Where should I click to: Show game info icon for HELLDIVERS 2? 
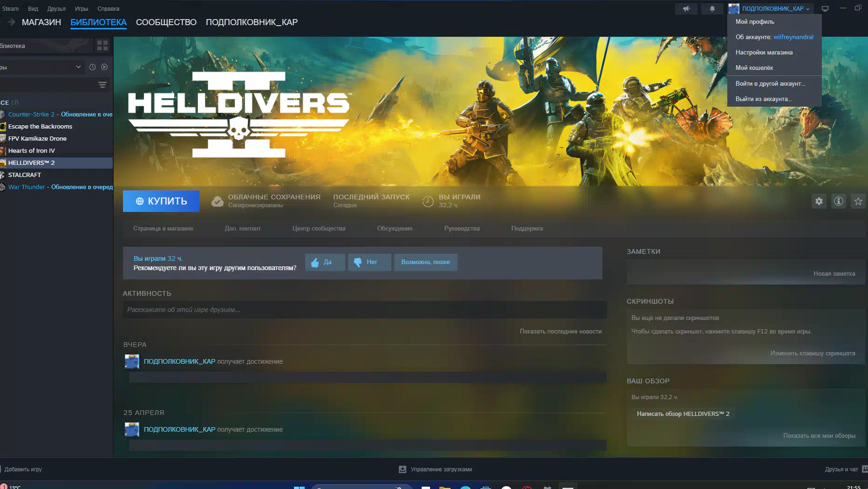(x=838, y=201)
